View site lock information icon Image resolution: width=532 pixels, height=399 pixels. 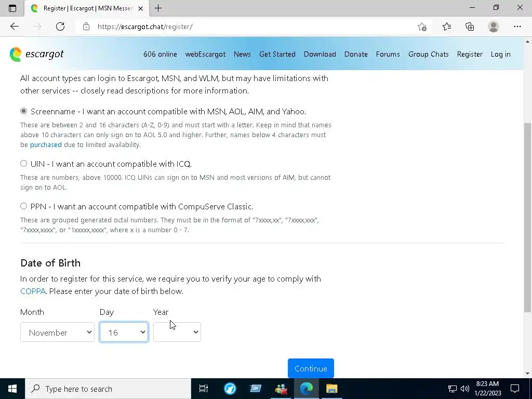coord(86,26)
